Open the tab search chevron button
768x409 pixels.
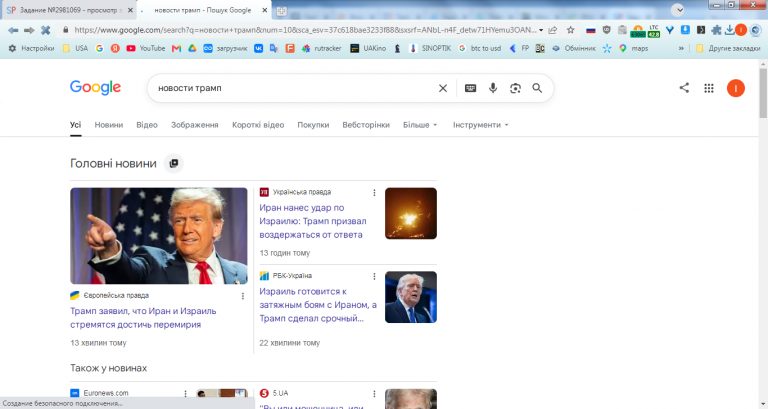(x=677, y=10)
